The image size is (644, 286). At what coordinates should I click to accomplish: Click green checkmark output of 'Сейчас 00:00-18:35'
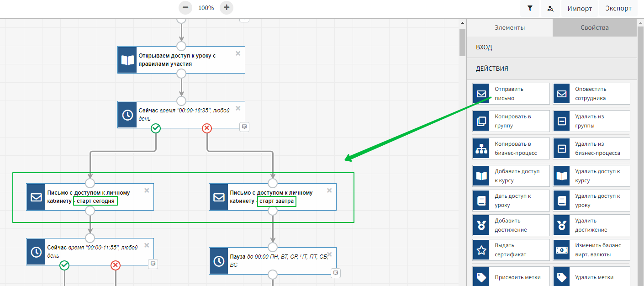point(156,128)
